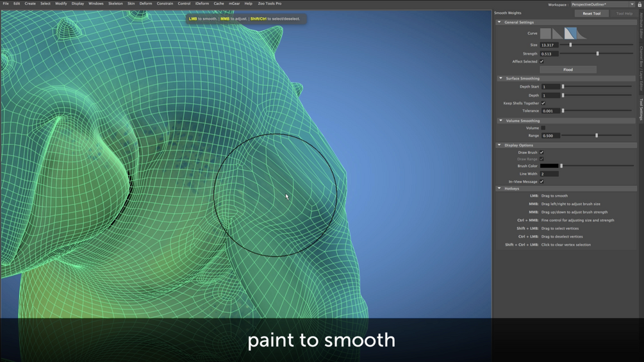Open the Select menu
This screenshot has width=644, height=362.
coord(45,3)
